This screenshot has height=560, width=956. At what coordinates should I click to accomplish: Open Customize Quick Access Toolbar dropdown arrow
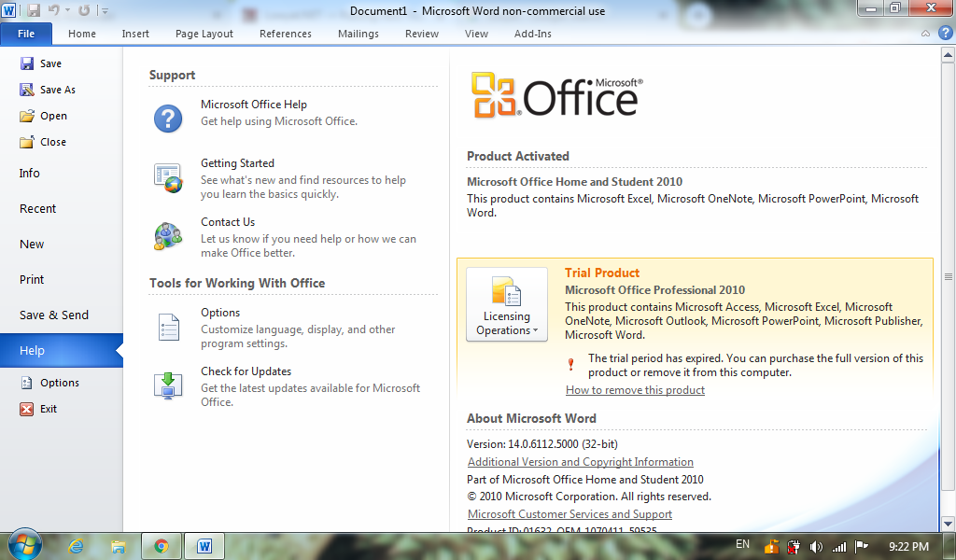point(105,11)
